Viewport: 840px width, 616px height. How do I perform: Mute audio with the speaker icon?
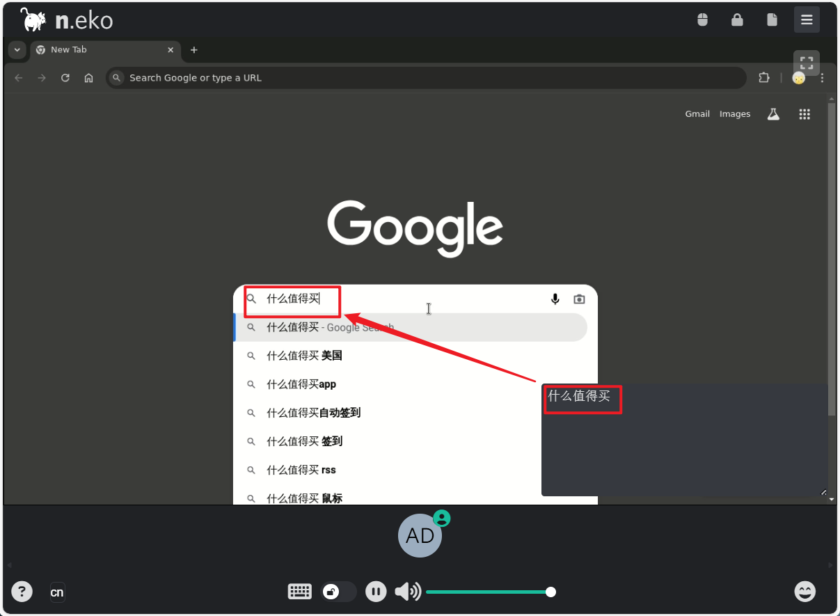(408, 592)
